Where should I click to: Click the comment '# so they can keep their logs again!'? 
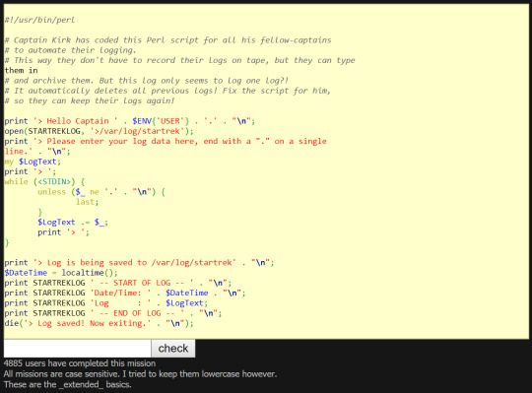point(90,100)
